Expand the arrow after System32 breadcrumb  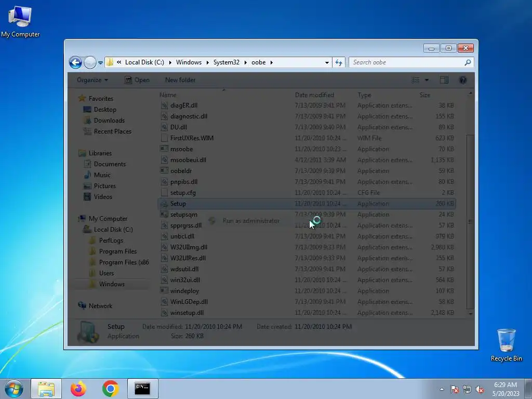tap(245, 62)
